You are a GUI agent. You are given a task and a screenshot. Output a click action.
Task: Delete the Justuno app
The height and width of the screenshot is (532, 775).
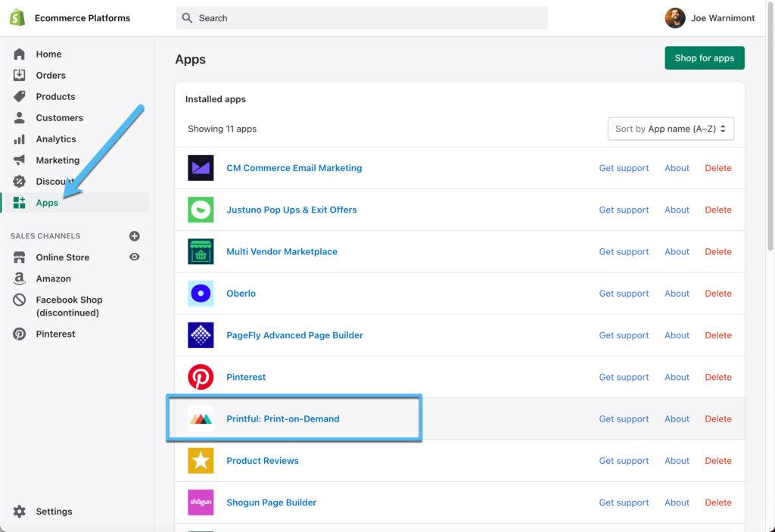tap(718, 210)
